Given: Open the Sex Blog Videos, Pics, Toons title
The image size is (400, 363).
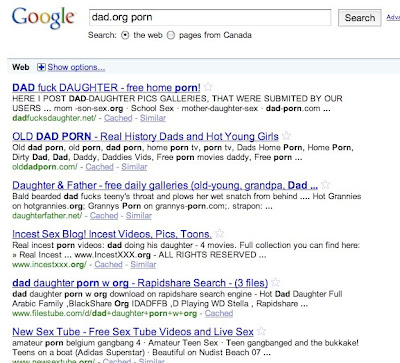Looking at the screenshot, I should coord(112,234).
